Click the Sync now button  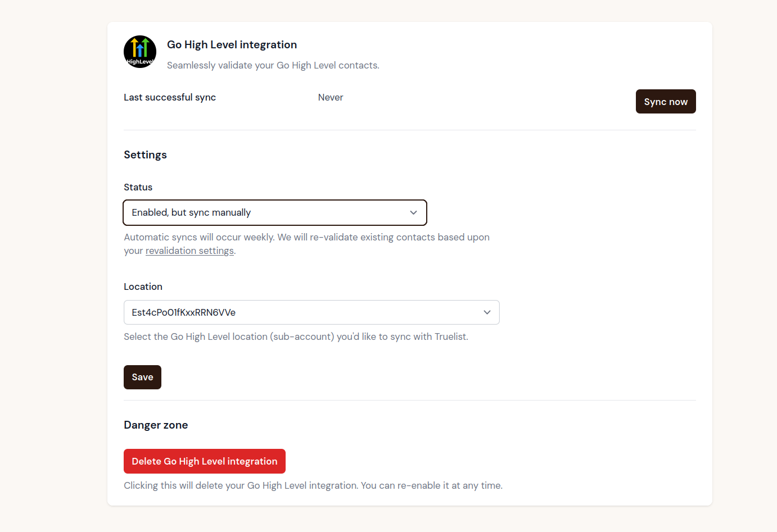coord(666,102)
